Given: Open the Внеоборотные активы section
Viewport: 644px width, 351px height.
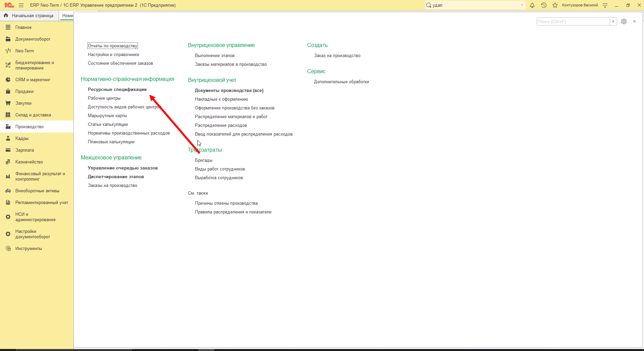Looking at the screenshot, I should click(x=37, y=191).
